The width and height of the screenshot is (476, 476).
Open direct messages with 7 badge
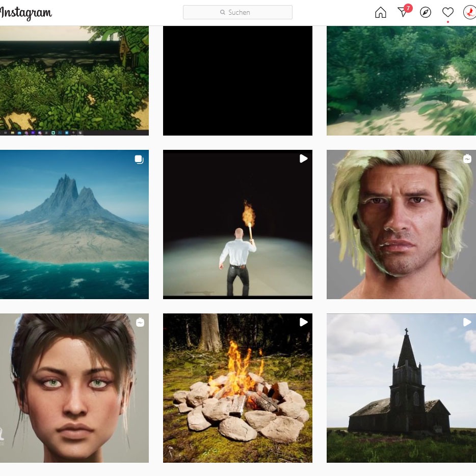(x=403, y=12)
